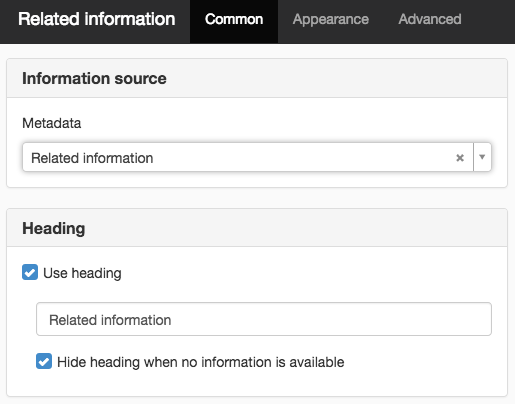
Task: Click the Use heading label text
Action: pyautogui.click(x=82, y=273)
